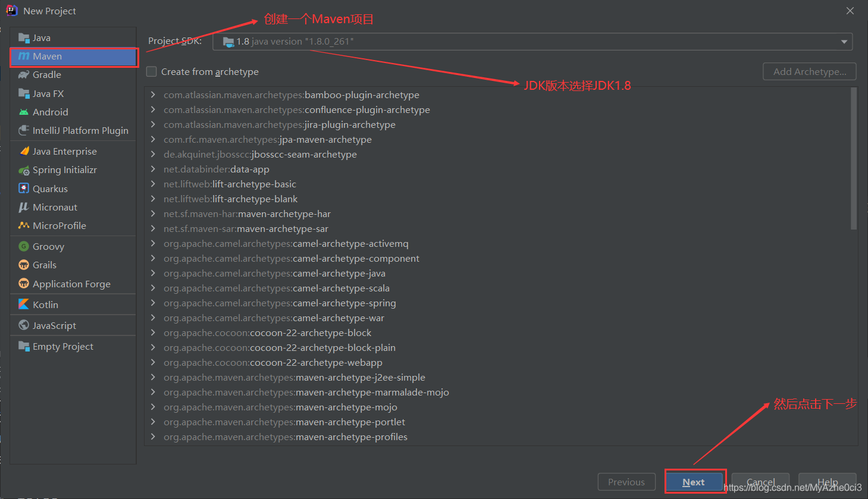Switch to Gradle project type
Screen dimensions: 868x499
(x=73, y=75)
